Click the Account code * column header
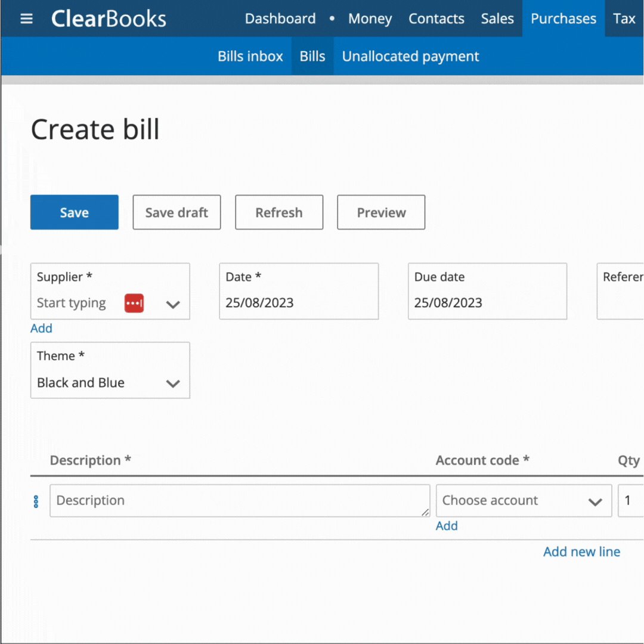The width and height of the screenshot is (644, 644). click(x=482, y=460)
